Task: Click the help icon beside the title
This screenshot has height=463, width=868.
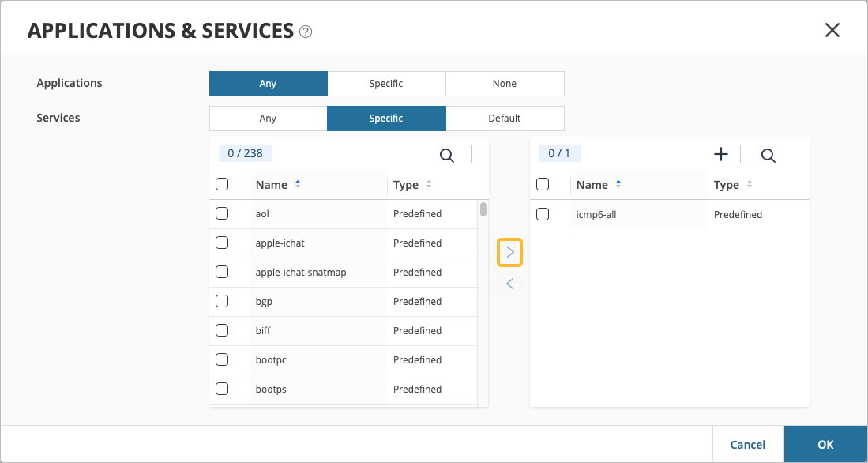Action: (306, 32)
